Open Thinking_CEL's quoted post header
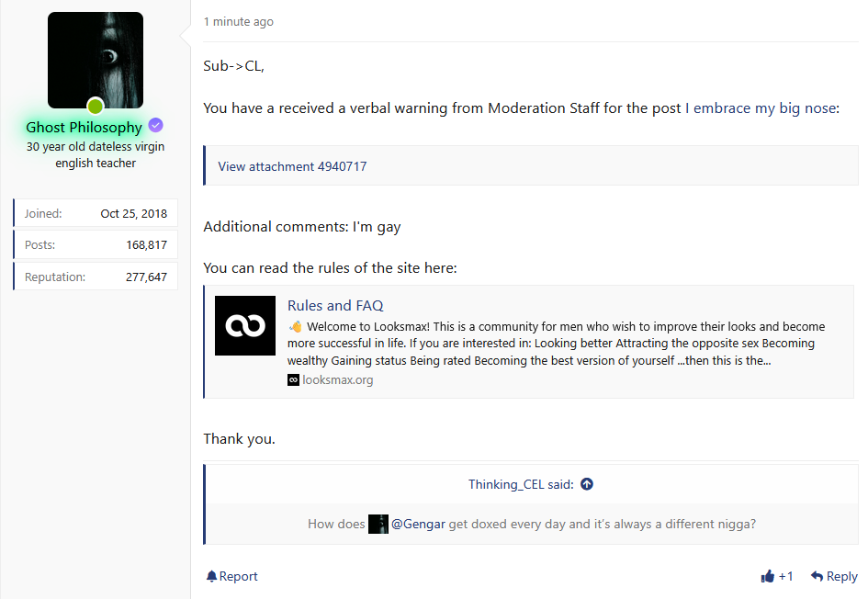 (x=520, y=484)
